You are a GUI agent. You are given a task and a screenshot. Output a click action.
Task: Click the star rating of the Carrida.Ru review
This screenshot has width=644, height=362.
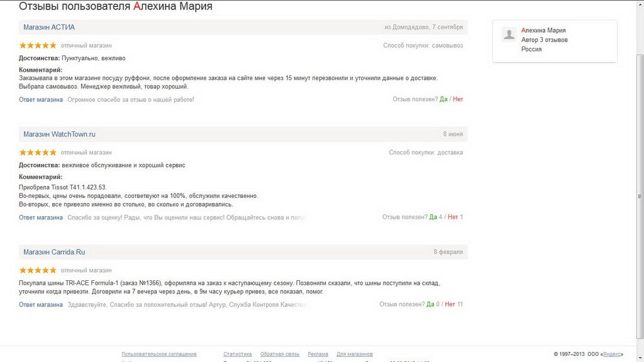tap(38, 270)
